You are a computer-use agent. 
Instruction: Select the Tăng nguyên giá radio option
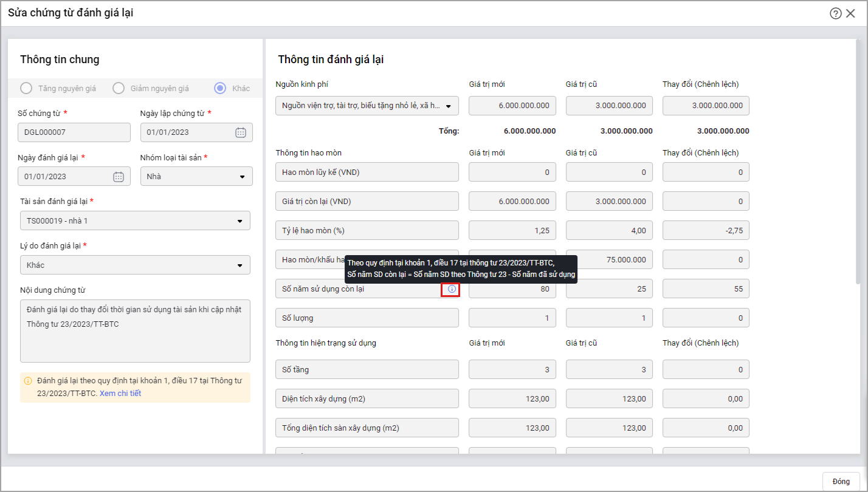click(26, 88)
